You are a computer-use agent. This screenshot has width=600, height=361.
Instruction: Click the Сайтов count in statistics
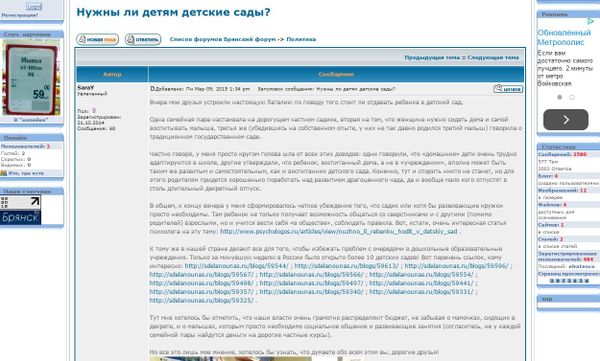tap(562, 225)
